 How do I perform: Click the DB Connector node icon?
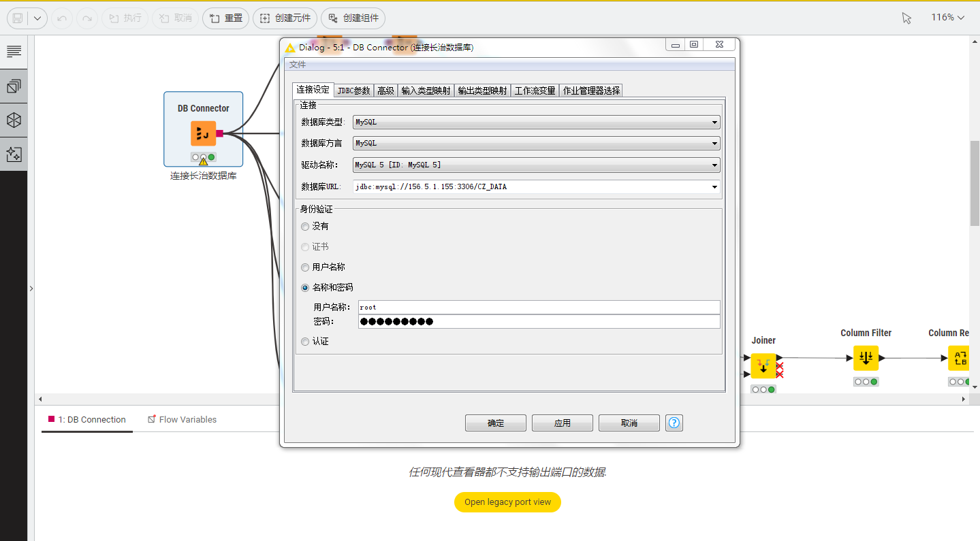[x=203, y=133]
